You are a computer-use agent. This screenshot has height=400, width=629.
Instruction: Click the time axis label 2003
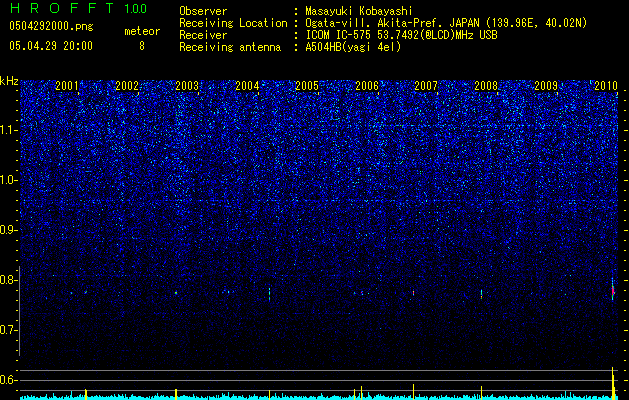click(x=187, y=85)
